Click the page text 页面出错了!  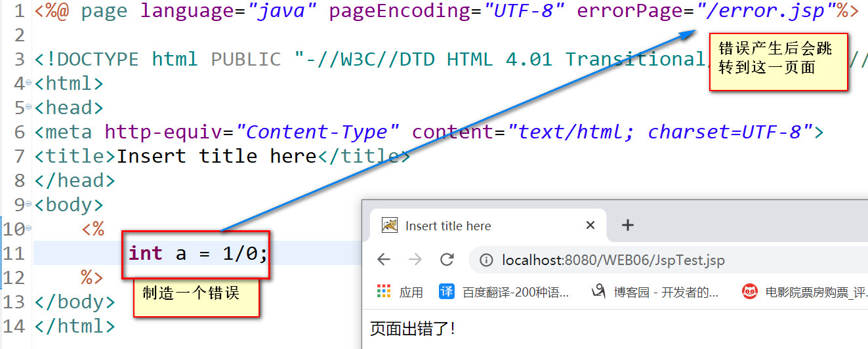click(x=413, y=329)
